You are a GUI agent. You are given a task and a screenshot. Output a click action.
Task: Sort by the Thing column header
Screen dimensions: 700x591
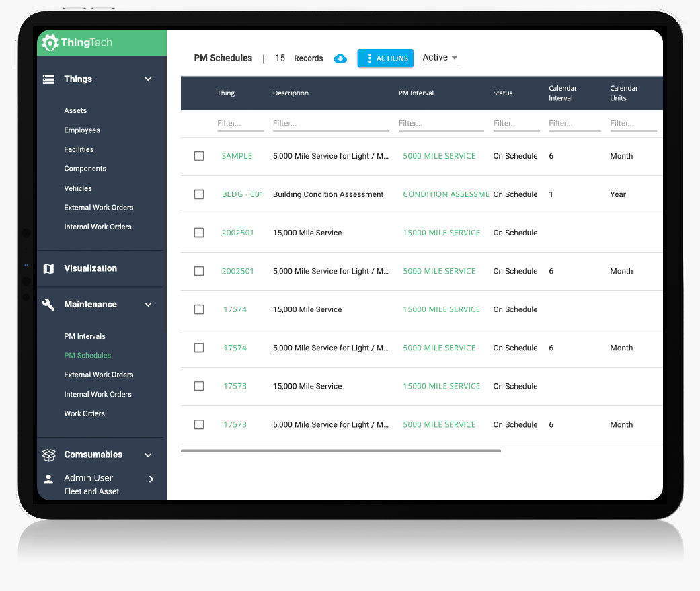tap(226, 93)
